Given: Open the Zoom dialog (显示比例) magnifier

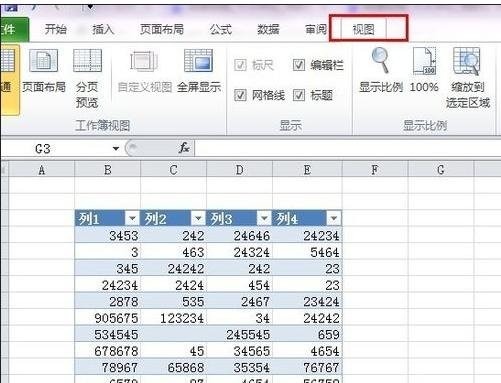Looking at the screenshot, I should point(381,60).
